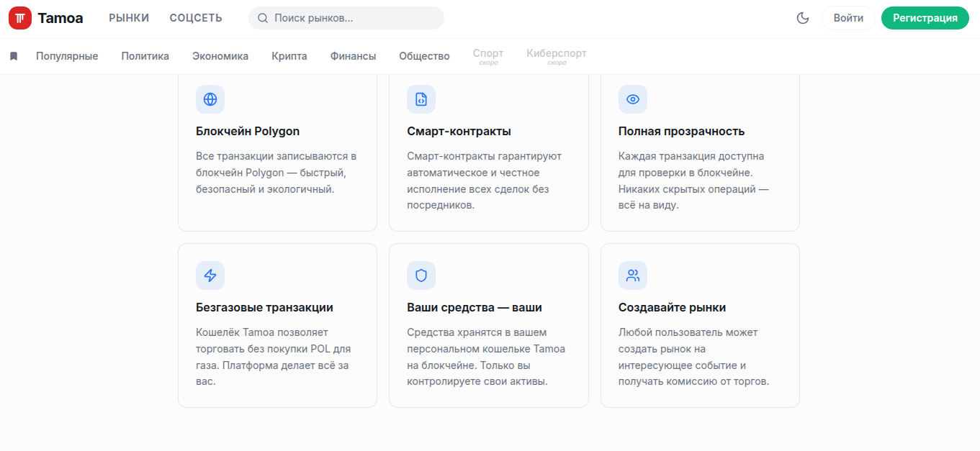Switch to the Политика tab
Image resolution: width=980 pixels, height=451 pixels.
pyautogui.click(x=145, y=55)
